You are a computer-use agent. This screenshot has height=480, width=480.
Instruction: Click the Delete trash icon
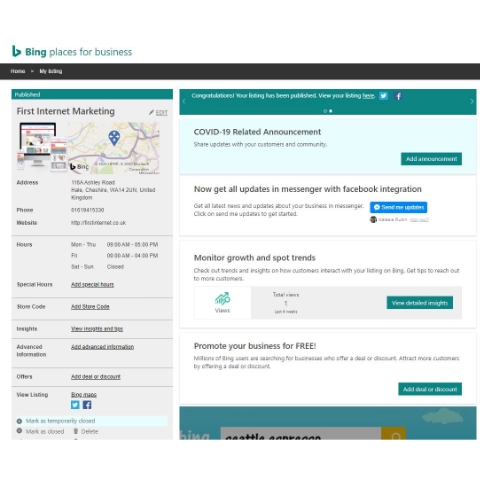(76, 431)
